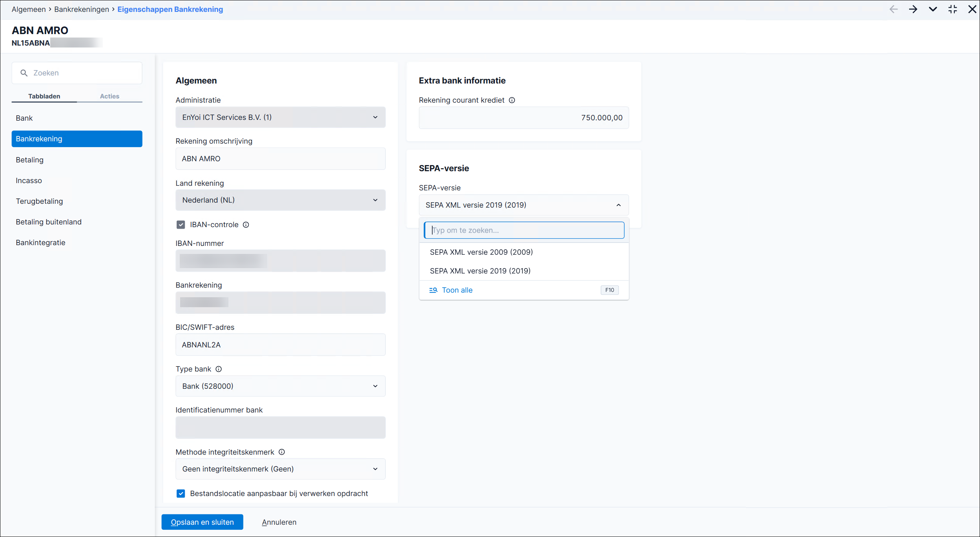Close the bank account properties window
The image size is (980, 537).
pos(972,9)
